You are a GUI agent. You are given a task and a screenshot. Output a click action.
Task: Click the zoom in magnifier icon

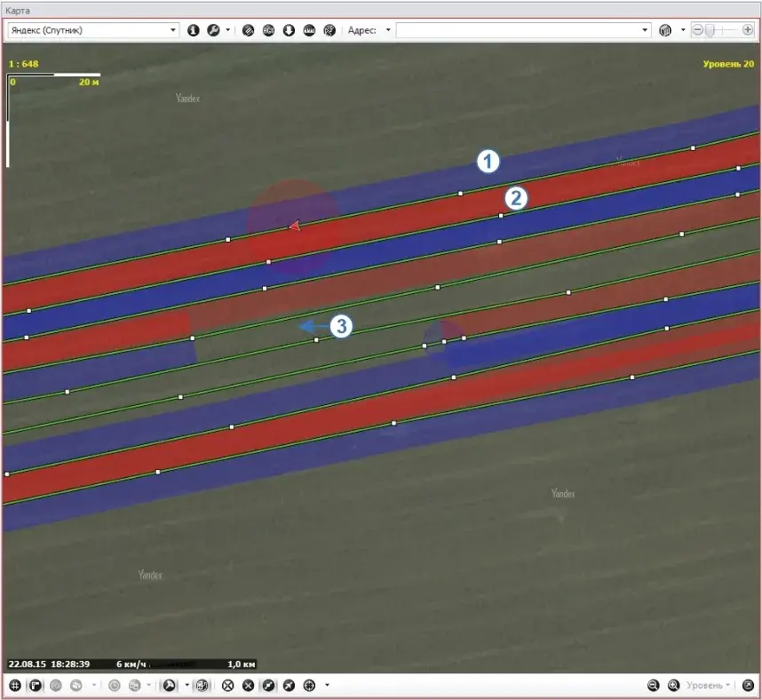(x=674, y=686)
